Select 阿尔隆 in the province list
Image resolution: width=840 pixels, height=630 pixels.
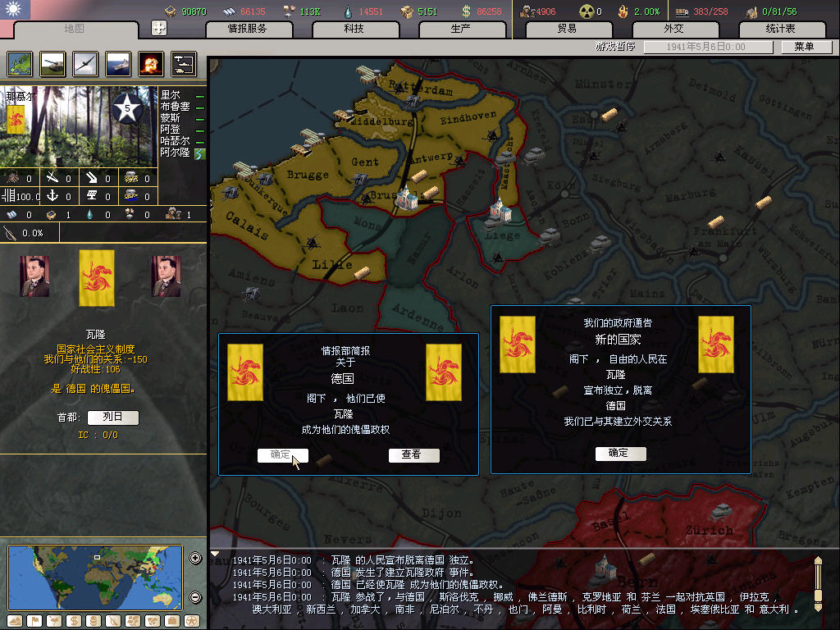tap(176, 152)
